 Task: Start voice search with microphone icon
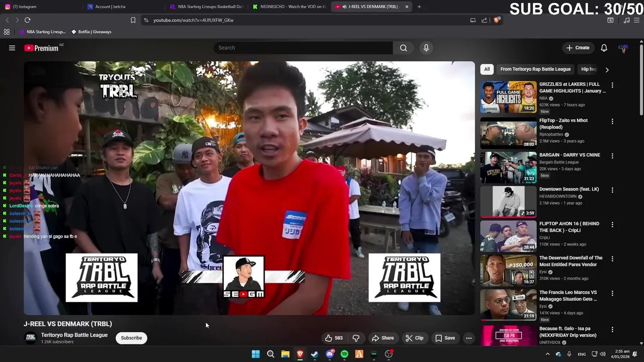(426, 48)
